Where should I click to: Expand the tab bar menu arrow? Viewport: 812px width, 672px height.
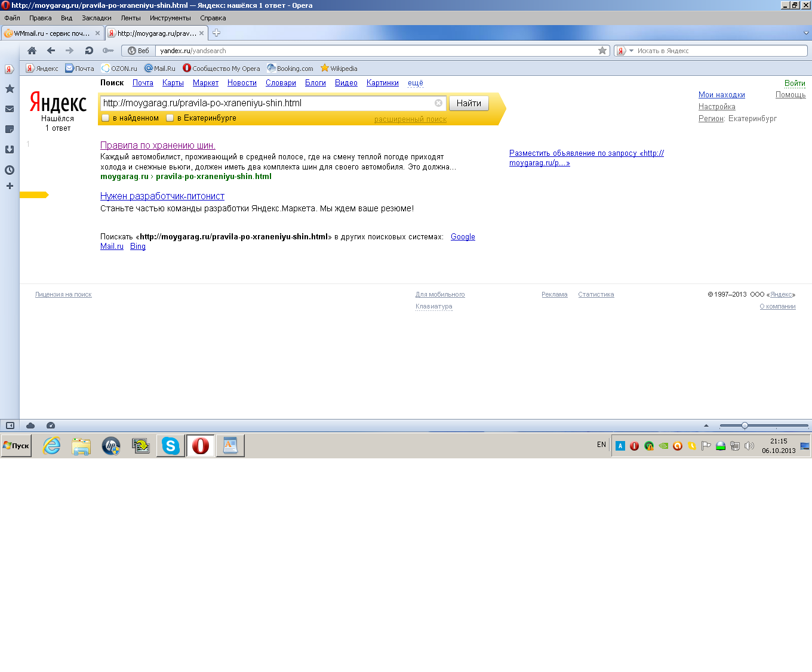[806, 33]
